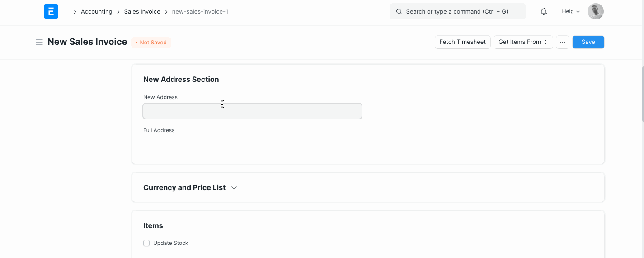This screenshot has width=644, height=258.
Task: Open the user avatar menu
Action: coord(595,11)
